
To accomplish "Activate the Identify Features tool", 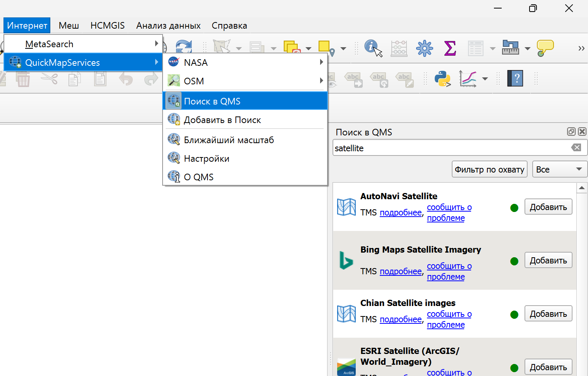I will 373,48.
